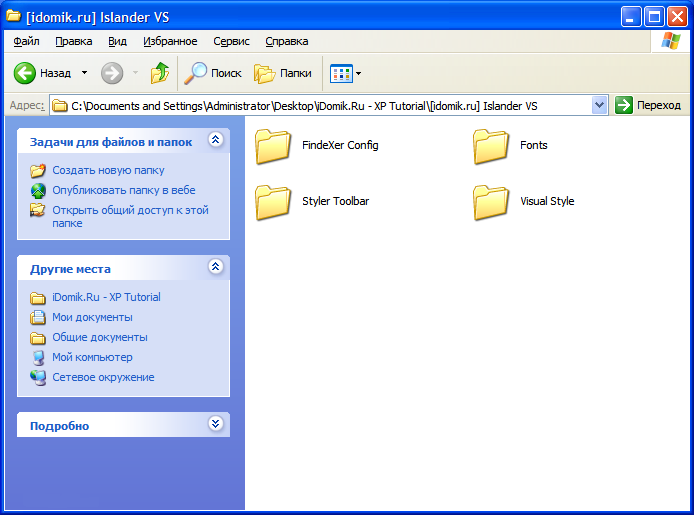Click Открыть общий доступ к этой папке

(131, 216)
